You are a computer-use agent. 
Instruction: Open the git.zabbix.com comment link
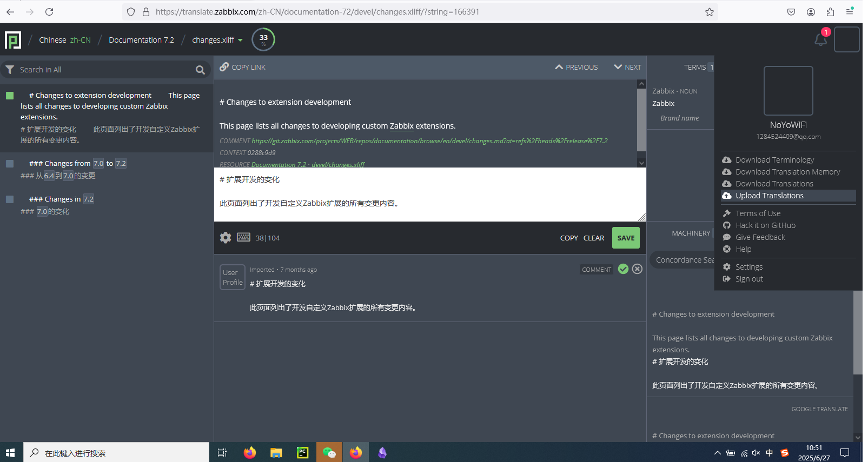pyautogui.click(x=429, y=141)
